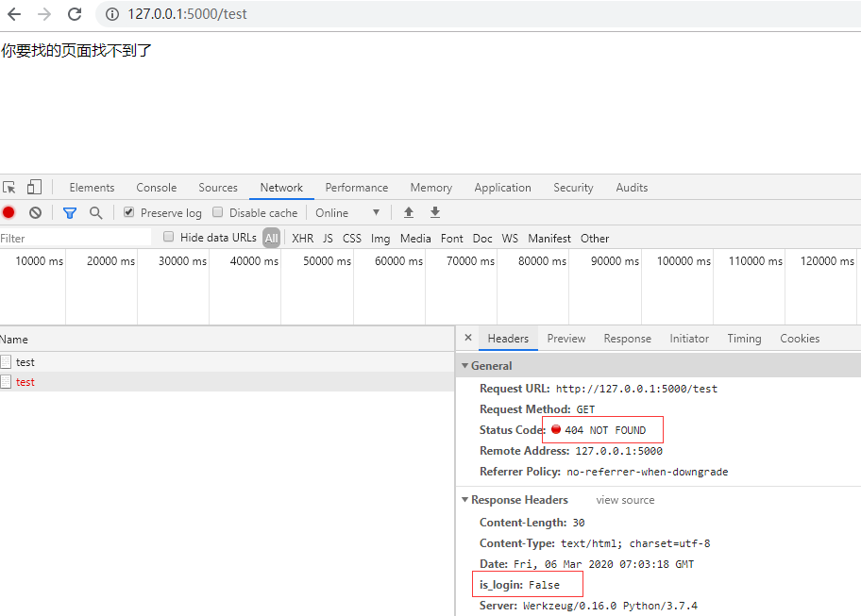Filter requests by Font
This screenshot has width=861, height=616.
coord(451,238)
